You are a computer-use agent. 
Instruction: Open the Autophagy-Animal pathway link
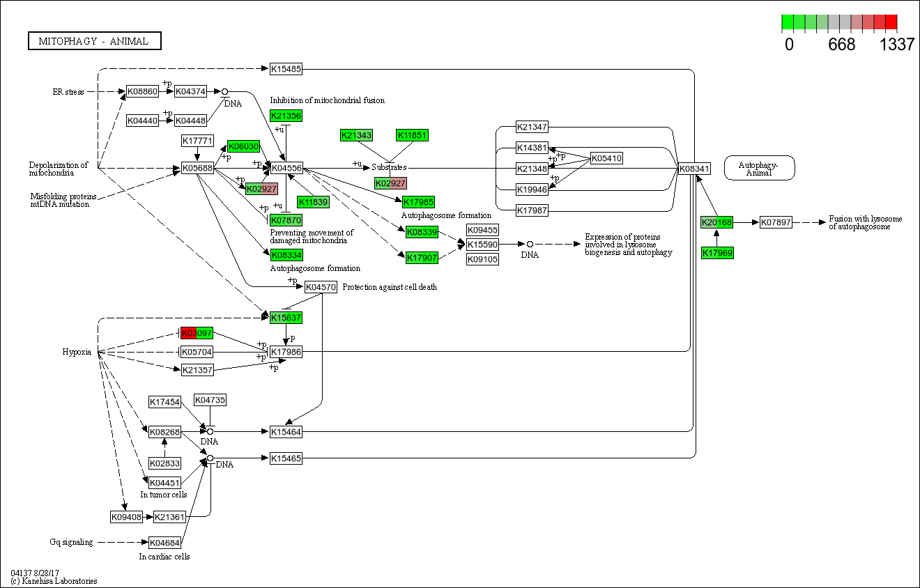pos(759,168)
